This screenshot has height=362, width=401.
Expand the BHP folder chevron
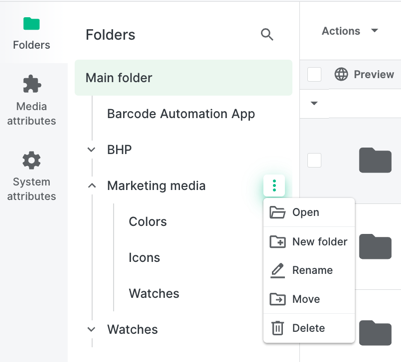tap(91, 150)
